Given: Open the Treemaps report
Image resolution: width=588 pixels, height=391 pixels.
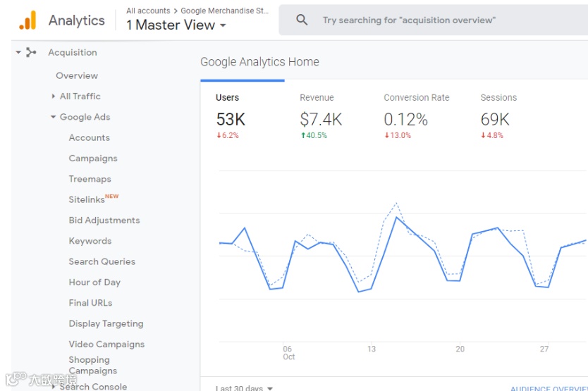Looking at the screenshot, I should coord(90,179).
